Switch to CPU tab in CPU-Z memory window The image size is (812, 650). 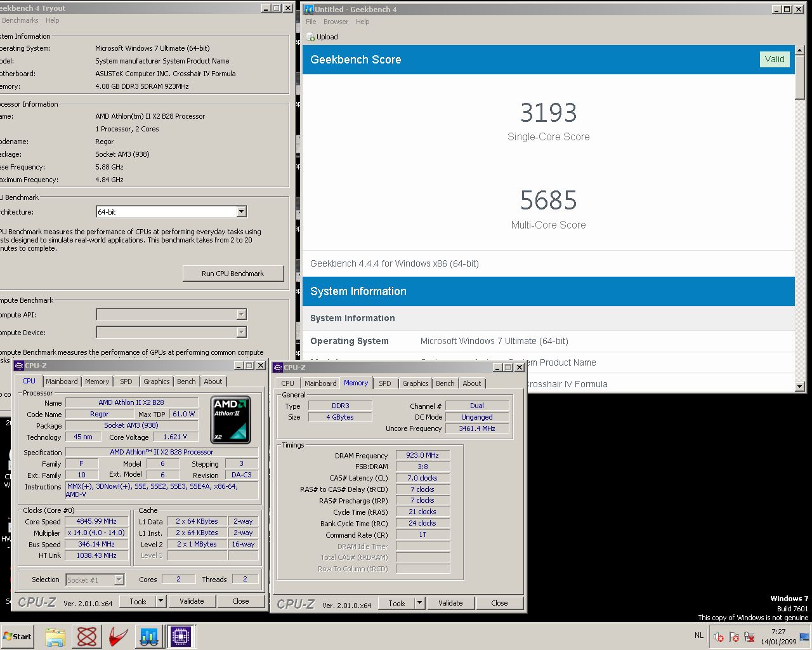click(x=287, y=383)
